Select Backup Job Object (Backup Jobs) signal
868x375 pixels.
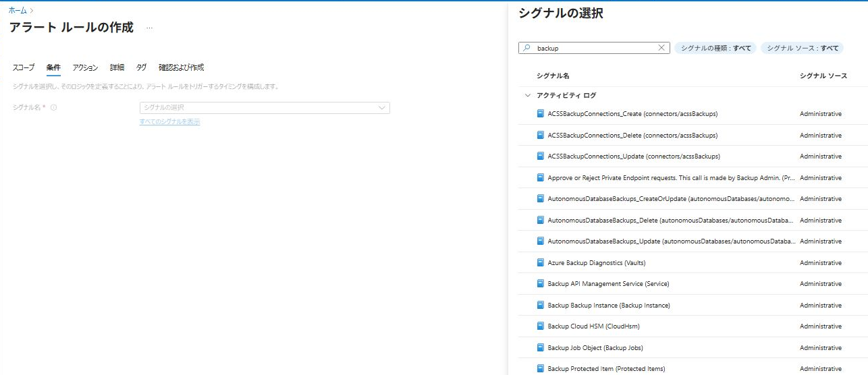pyautogui.click(x=693, y=347)
